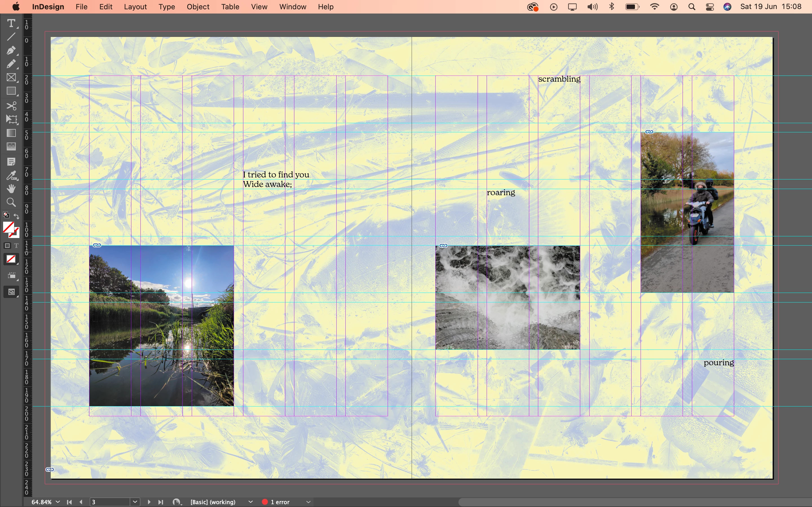
Task: Open the zoom level dropdown
Action: coord(58,502)
